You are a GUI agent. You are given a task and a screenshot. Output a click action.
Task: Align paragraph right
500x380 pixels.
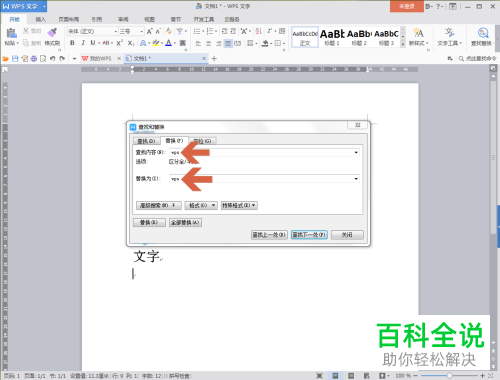[x=218, y=43]
